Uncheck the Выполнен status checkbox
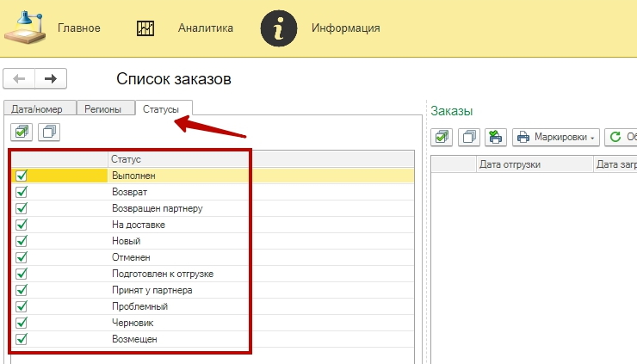This screenshot has width=637, height=364. point(22,176)
